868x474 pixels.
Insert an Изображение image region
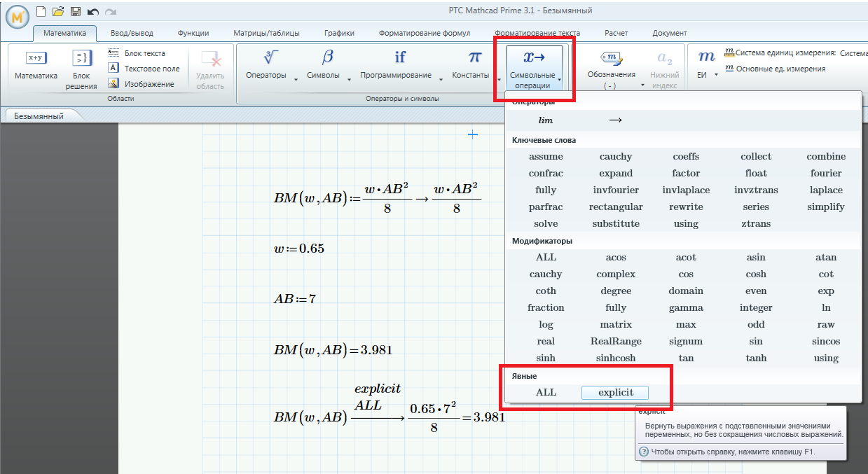141,84
